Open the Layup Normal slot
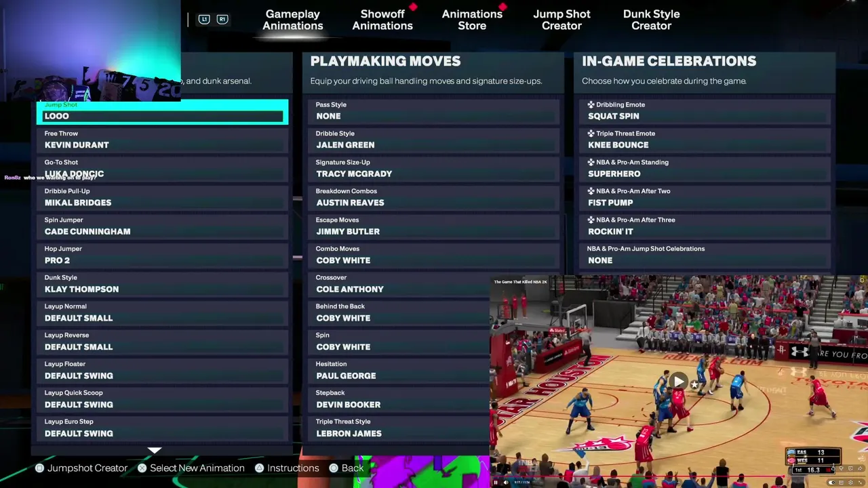The width and height of the screenshot is (868, 488). point(163,312)
